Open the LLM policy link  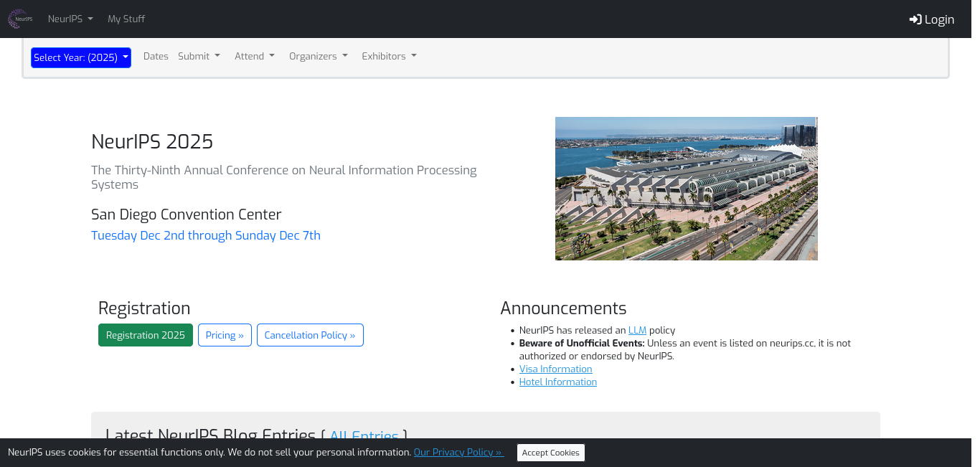638,330
